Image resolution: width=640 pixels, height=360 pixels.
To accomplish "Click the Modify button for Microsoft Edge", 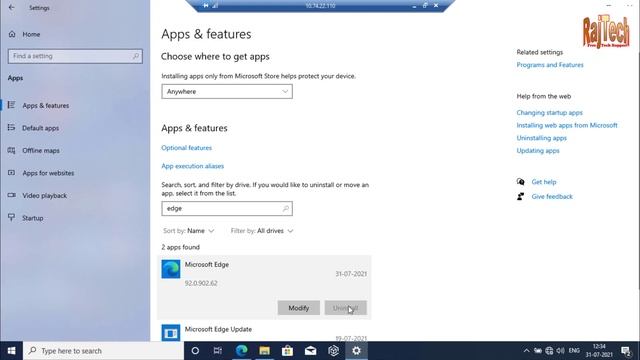I will coord(299,308).
